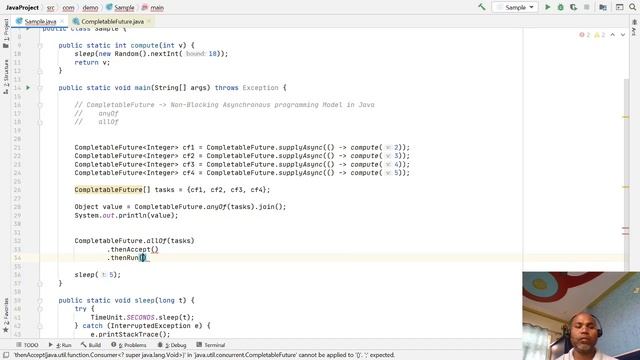
Task: Click the grey Stop button in toolbar
Action: point(587,7)
